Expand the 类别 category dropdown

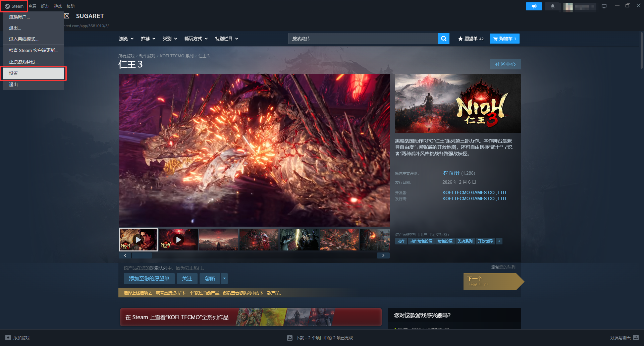[x=170, y=39]
